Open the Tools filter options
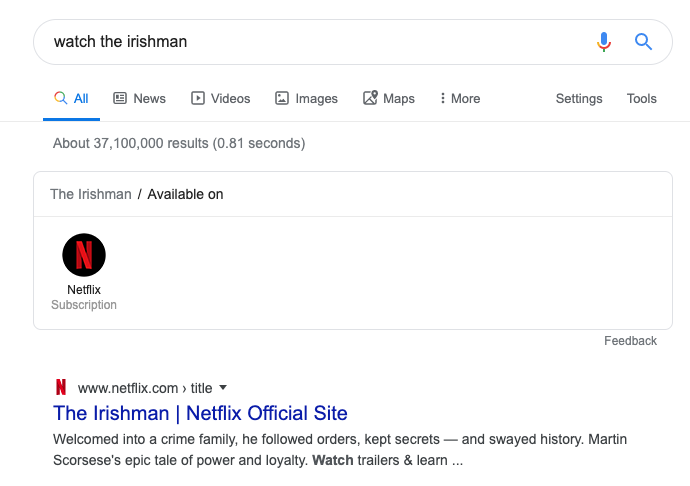 [x=641, y=98]
